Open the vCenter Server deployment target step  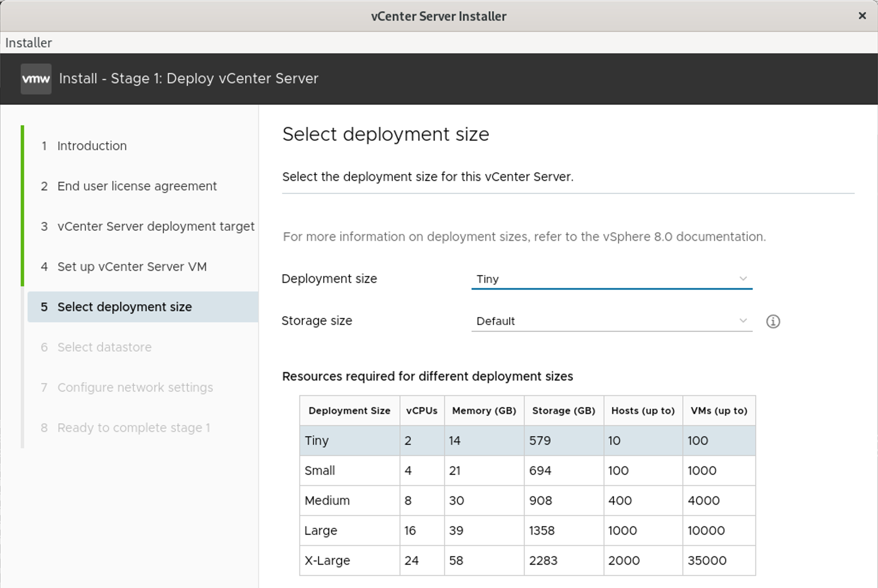[156, 226]
